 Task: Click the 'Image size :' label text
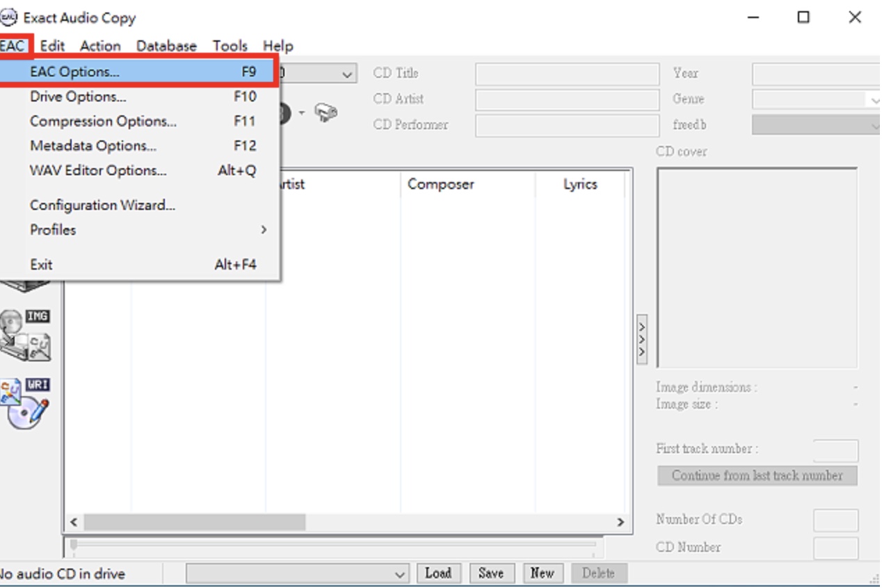click(x=687, y=405)
